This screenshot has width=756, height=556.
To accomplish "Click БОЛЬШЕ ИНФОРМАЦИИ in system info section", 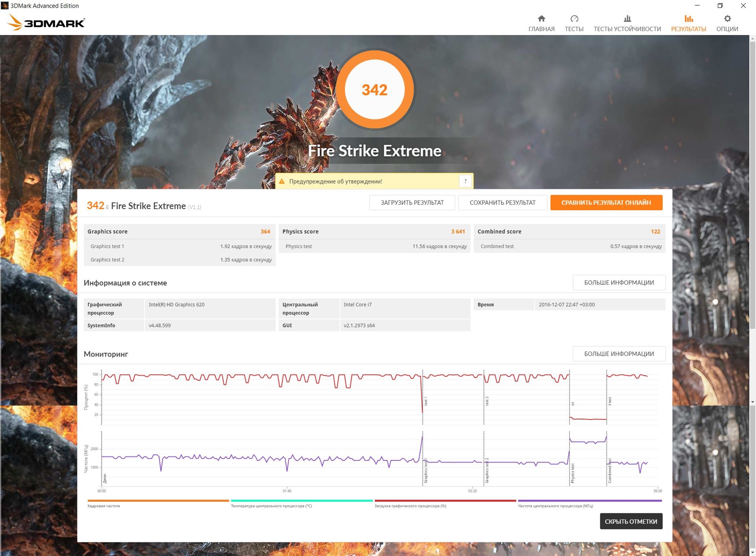I will [x=619, y=282].
